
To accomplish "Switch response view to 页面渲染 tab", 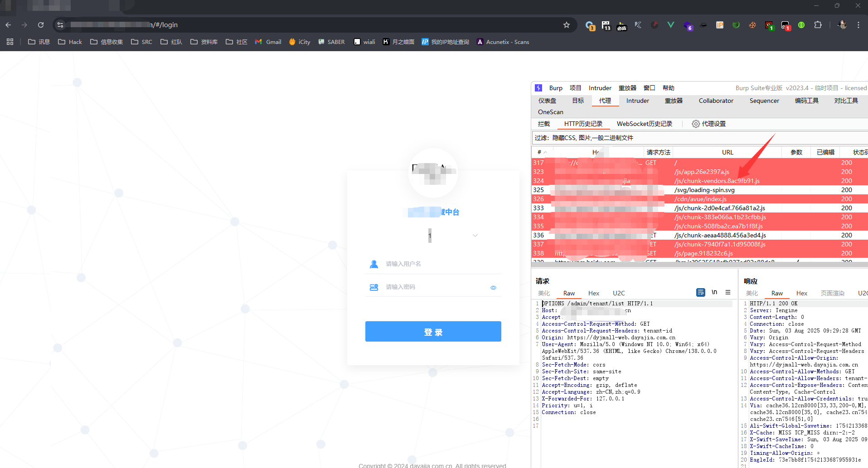I will point(833,293).
